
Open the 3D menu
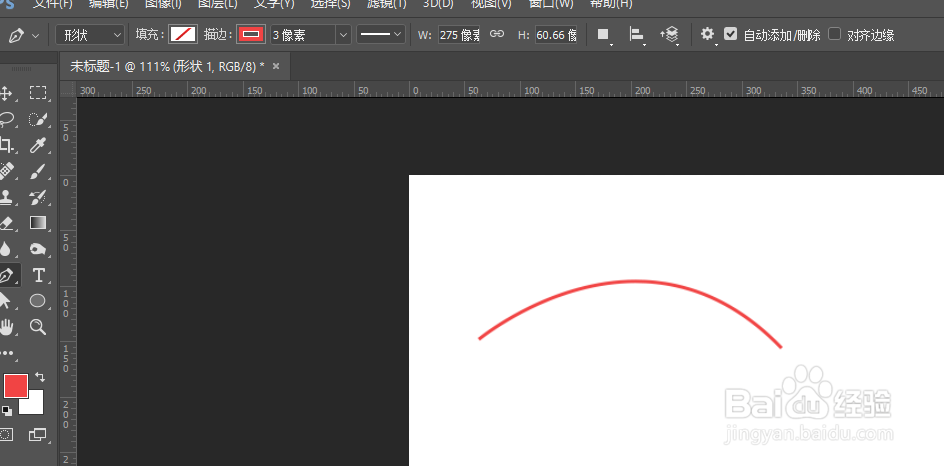pos(438,4)
